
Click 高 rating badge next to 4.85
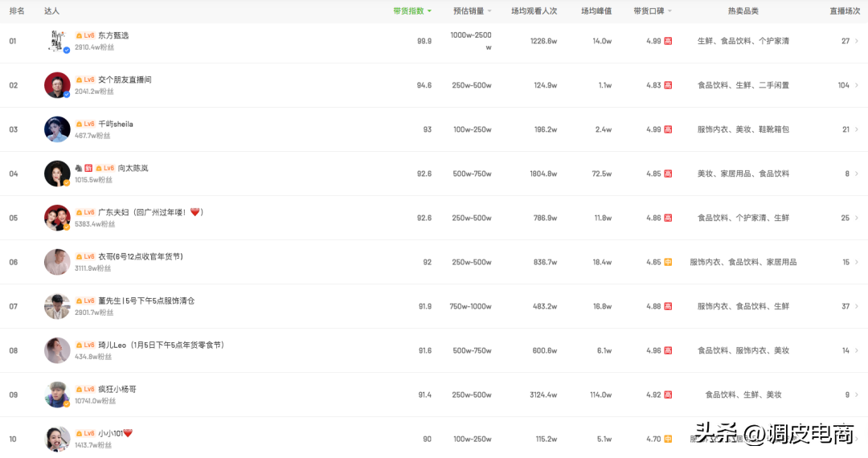[668, 174]
